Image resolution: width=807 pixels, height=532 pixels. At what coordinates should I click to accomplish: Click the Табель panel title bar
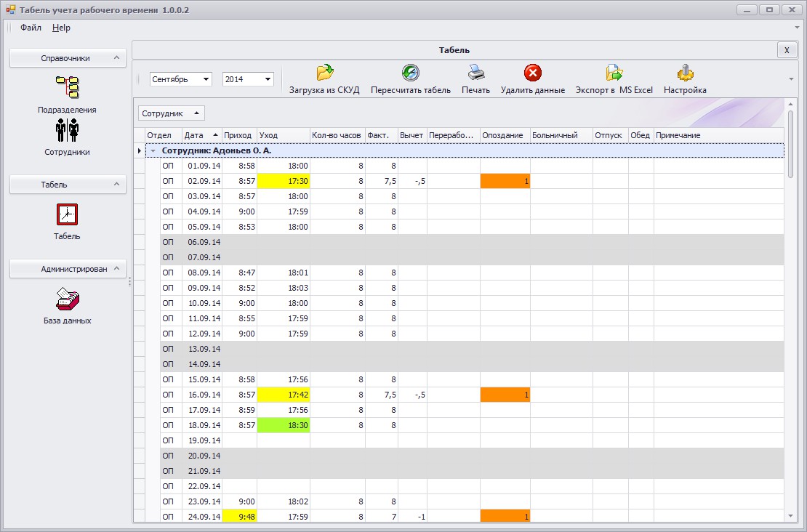click(x=454, y=50)
